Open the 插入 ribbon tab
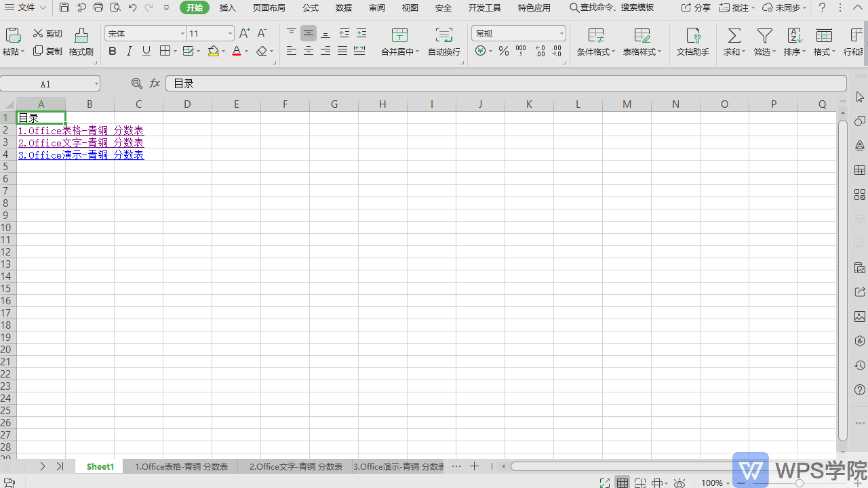Image resolution: width=868 pixels, height=488 pixels. [228, 7]
